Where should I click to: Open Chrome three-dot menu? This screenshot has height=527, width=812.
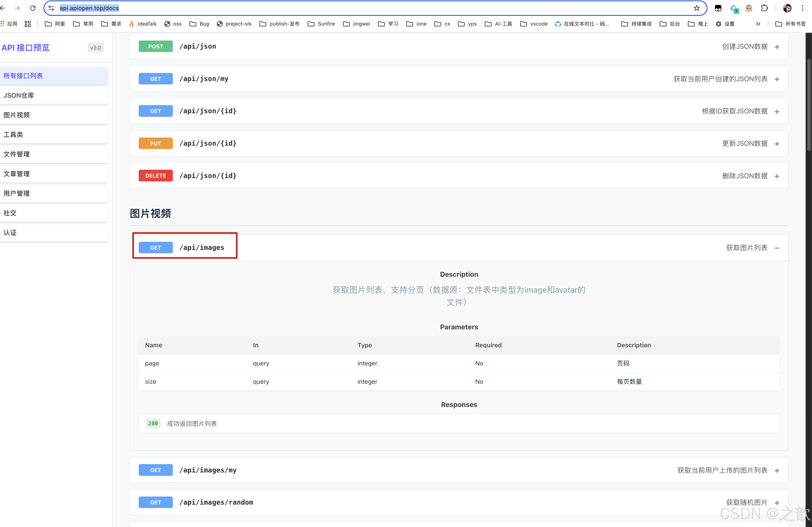pos(802,8)
